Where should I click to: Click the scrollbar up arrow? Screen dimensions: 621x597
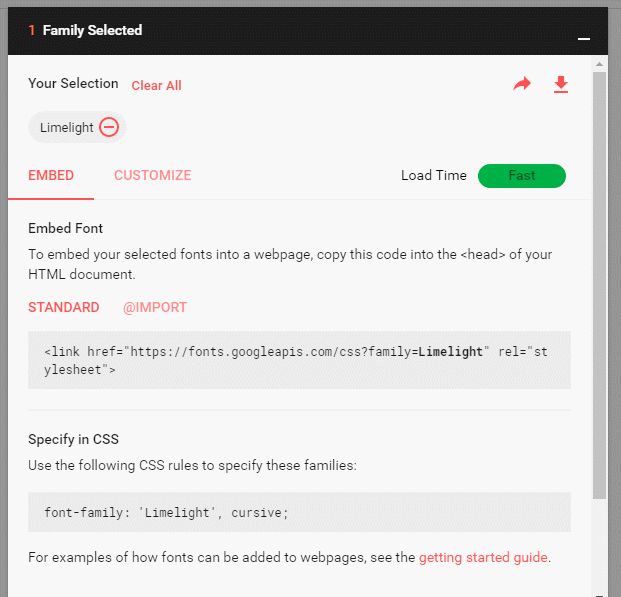tap(599, 64)
